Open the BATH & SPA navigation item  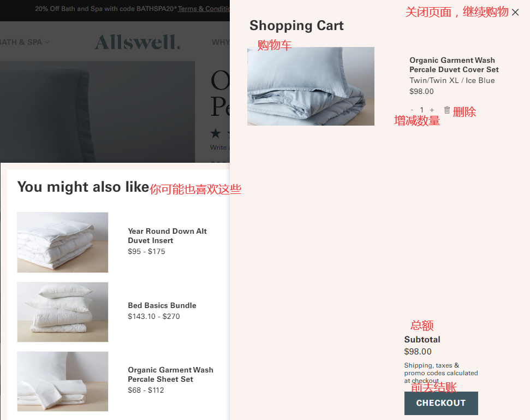21,42
